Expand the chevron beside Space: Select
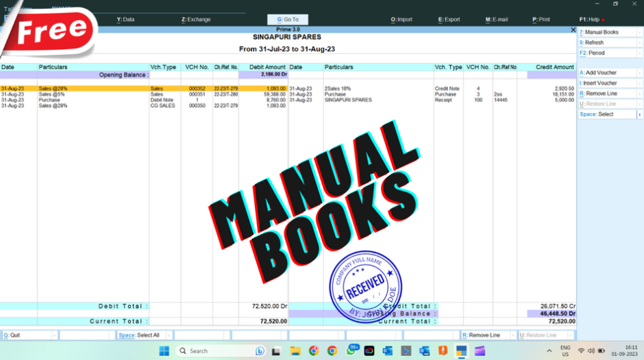644x360 pixels. click(x=639, y=114)
